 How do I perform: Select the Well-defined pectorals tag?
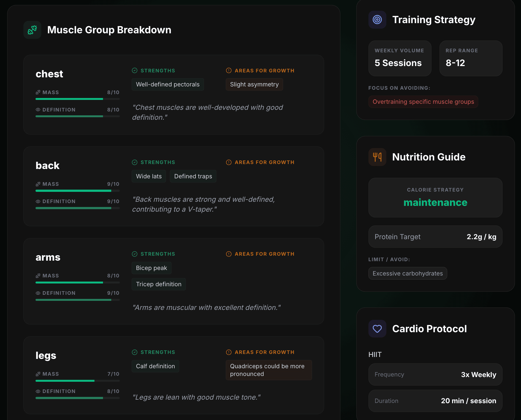tap(167, 84)
